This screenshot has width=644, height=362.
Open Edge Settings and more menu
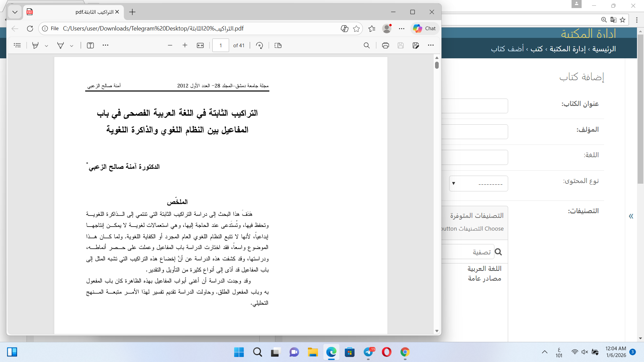coord(401,28)
